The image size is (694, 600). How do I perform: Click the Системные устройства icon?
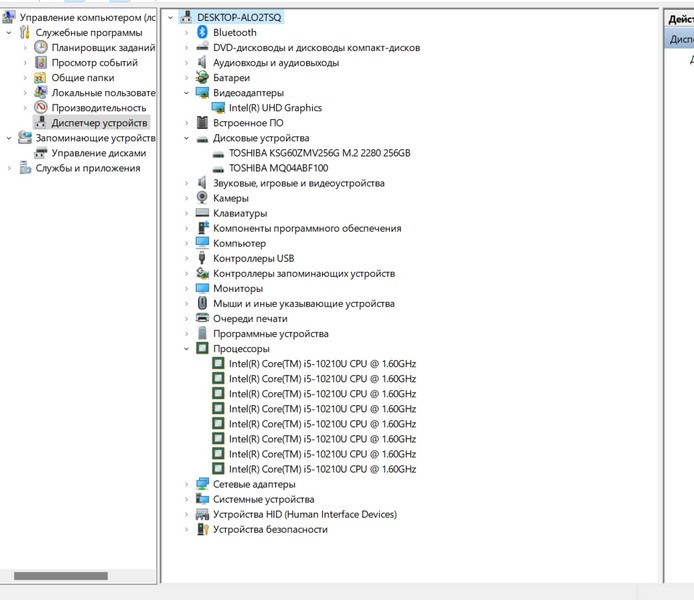coord(202,499)
